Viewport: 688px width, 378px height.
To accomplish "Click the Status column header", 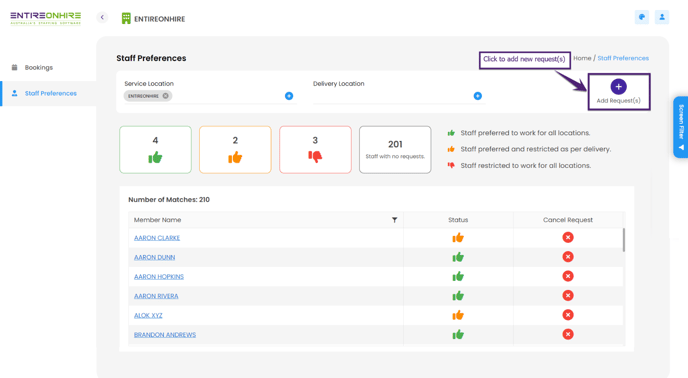I will [x=458, y=220].
